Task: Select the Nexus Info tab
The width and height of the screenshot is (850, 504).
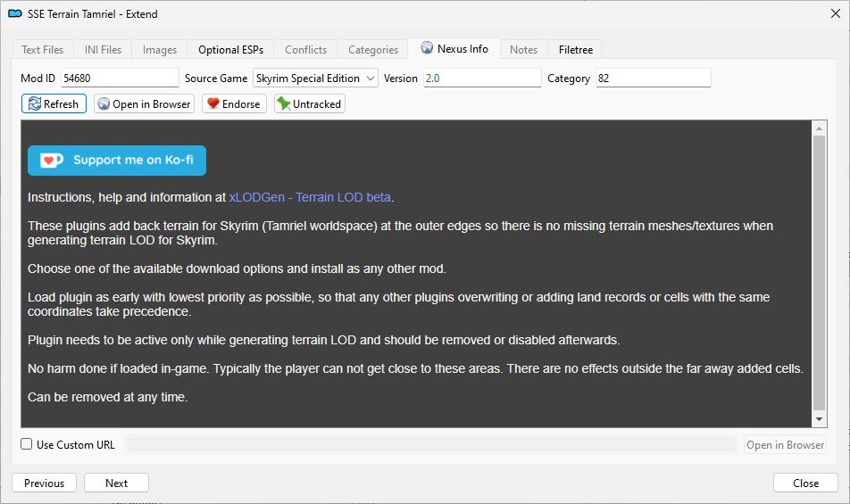Action: click(x=454, y=49)
